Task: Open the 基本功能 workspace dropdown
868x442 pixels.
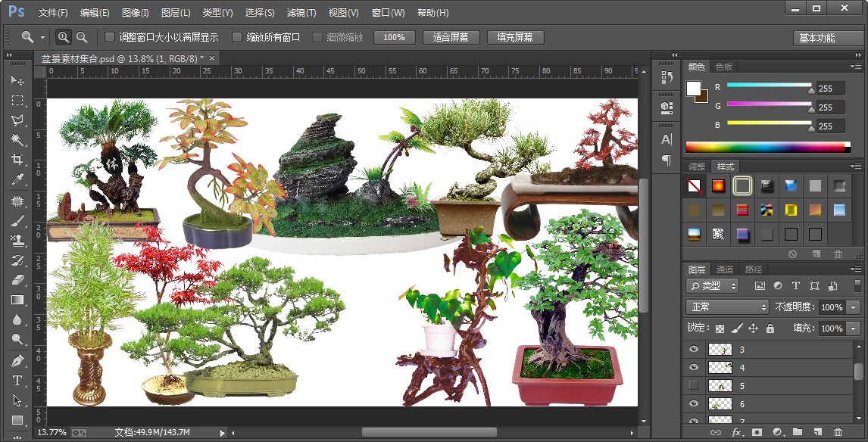Action: click(x=827, y=38)
